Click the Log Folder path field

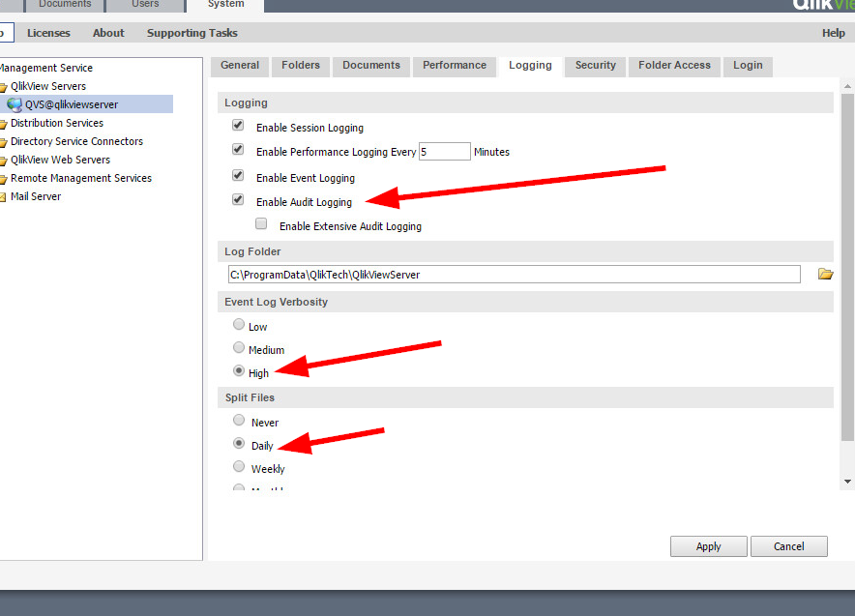tap(515, 275)
